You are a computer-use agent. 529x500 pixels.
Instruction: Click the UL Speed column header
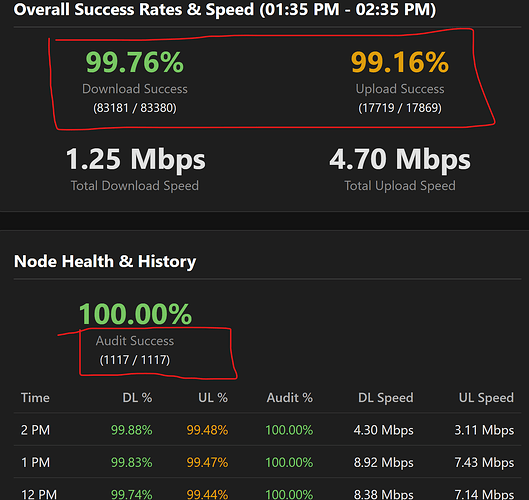point(486,398)
